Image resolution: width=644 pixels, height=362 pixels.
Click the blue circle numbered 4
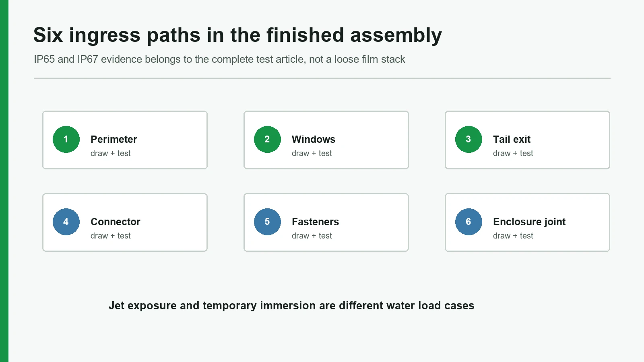click(x=66, y=222)
